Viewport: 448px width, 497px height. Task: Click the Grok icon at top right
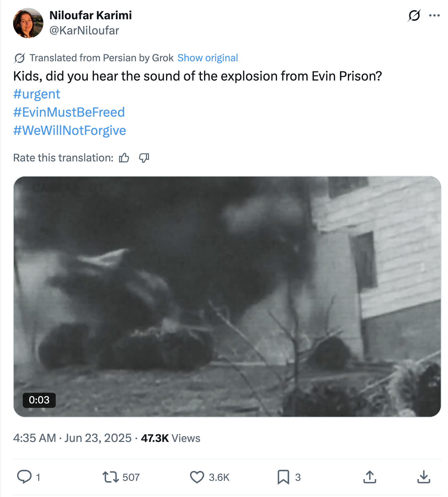tap(414, 15)
